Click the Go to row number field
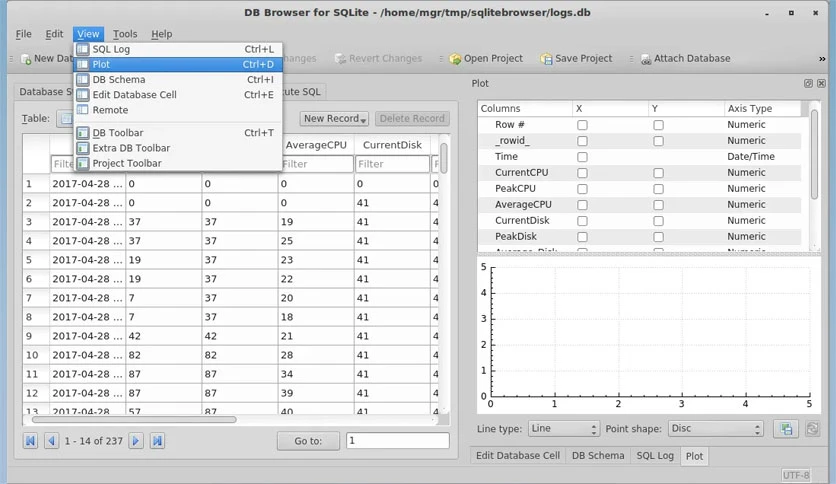Image resolution: width=836 pixels, height=484 pixels. click(x=398, y=441)
